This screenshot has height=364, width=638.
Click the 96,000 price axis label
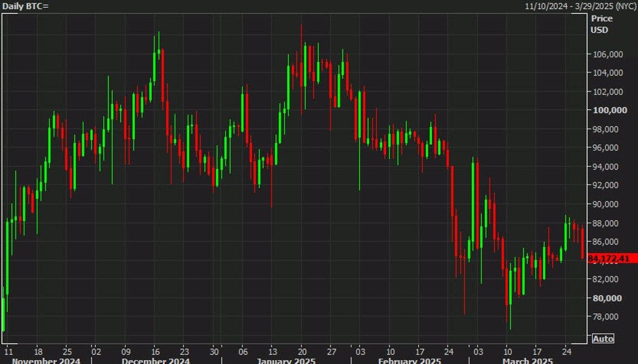click(606, 148)
